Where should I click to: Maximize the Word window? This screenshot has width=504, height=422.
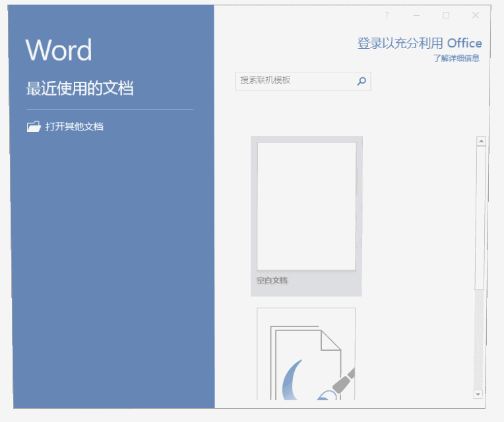[446, 15]
